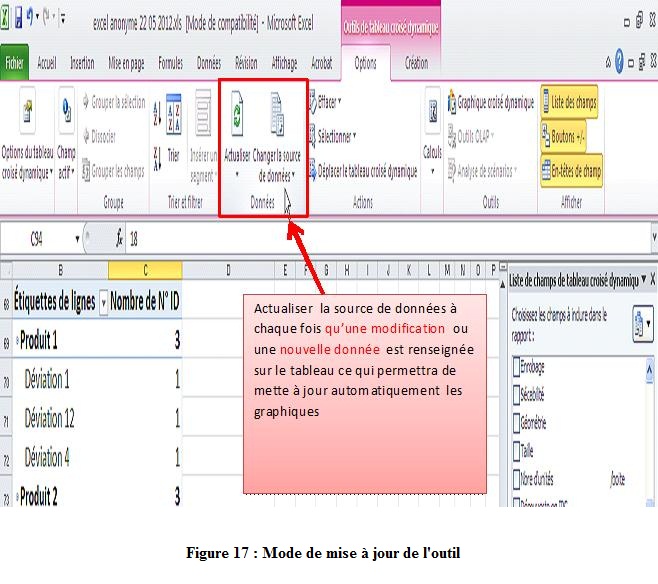Screen dimensions: 658x584
Task: Minimize the ribbon with the caret
Action: (608, 63)
